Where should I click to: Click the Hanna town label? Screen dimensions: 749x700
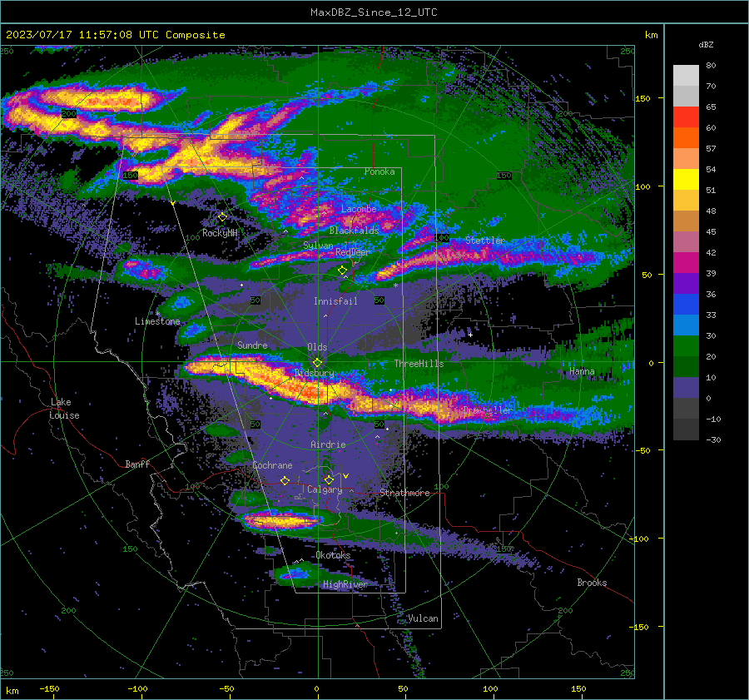tap(582, 371)
